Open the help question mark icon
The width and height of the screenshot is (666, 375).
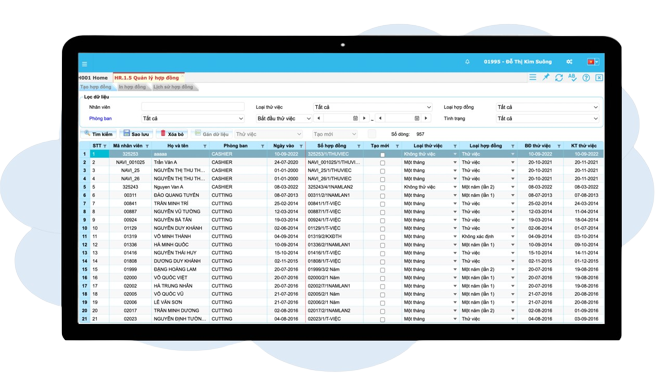(x=586, y=78)
